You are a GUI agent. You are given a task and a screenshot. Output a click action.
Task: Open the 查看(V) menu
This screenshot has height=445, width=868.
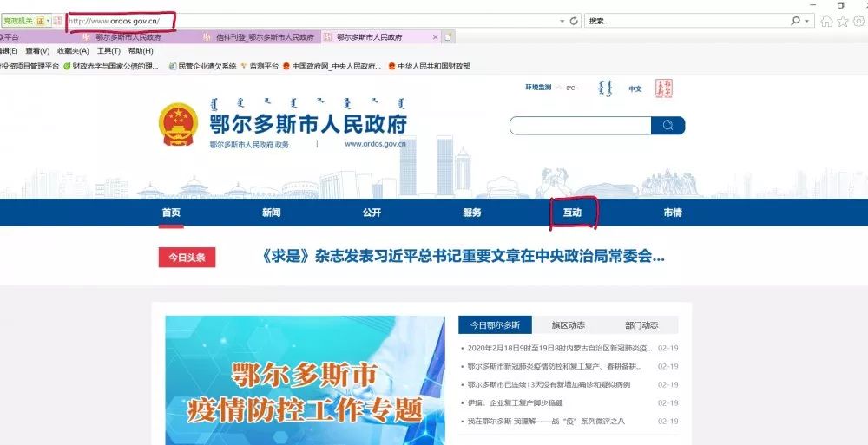(37, 51)
